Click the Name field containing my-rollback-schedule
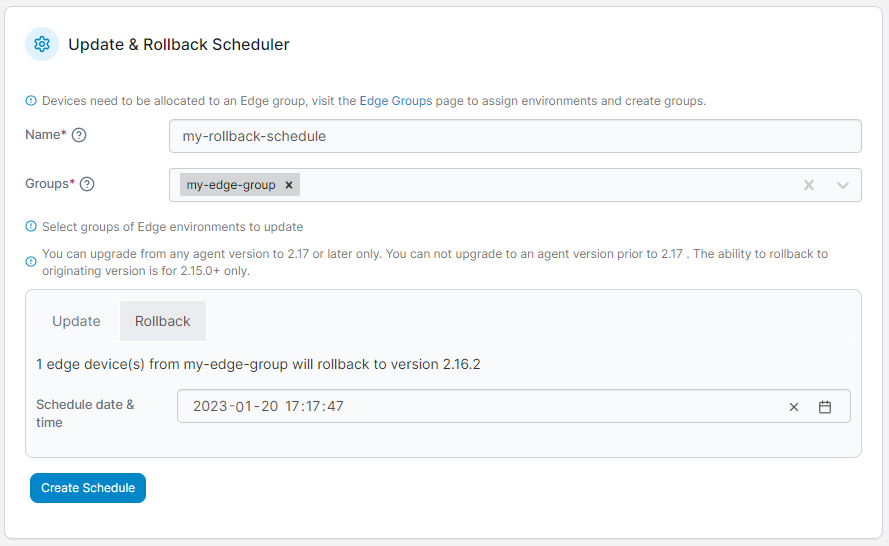Screen dimensions: 889x546 coord(515,136)
